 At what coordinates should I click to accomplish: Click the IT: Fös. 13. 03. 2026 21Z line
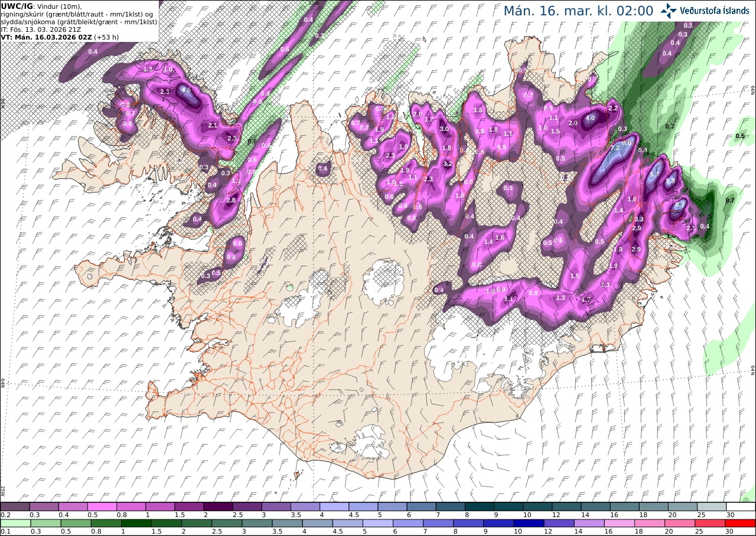41,29
